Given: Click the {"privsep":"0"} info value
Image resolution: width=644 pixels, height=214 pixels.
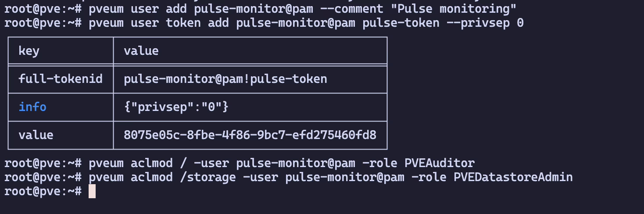Looking at the screenshot, I should (176, 107).
